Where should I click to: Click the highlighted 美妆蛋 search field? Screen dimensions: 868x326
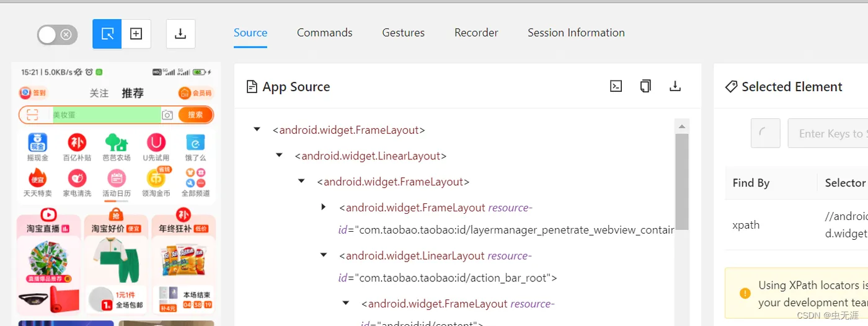[107, 115]
